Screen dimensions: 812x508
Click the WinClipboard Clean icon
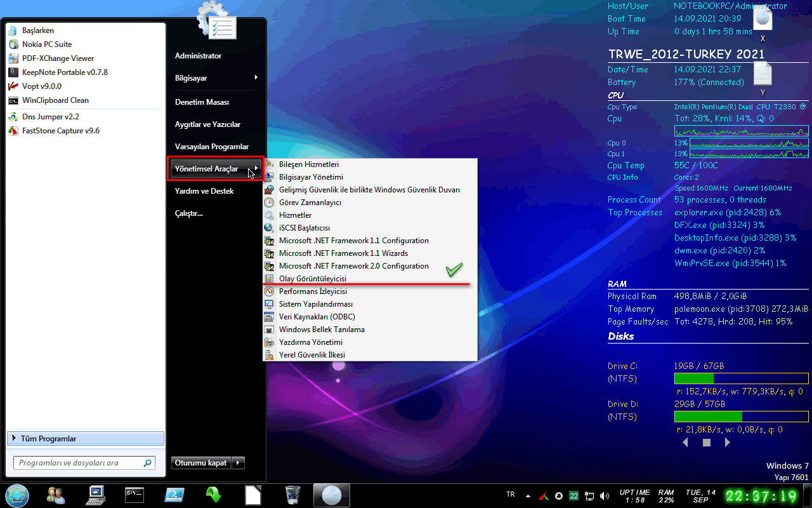(x=13, y=100)
